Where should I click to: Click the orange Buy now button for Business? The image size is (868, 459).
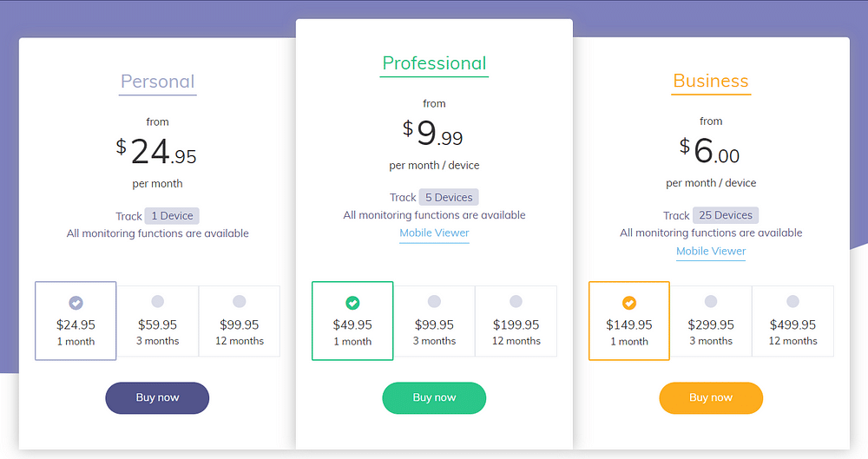(x=711, y=397)
